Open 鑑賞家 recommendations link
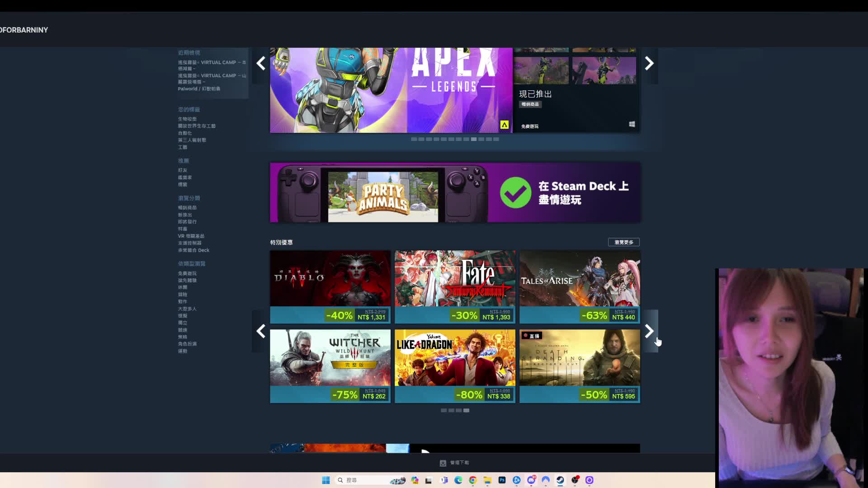Screen dimensions: 868x488 pos(184,177)
